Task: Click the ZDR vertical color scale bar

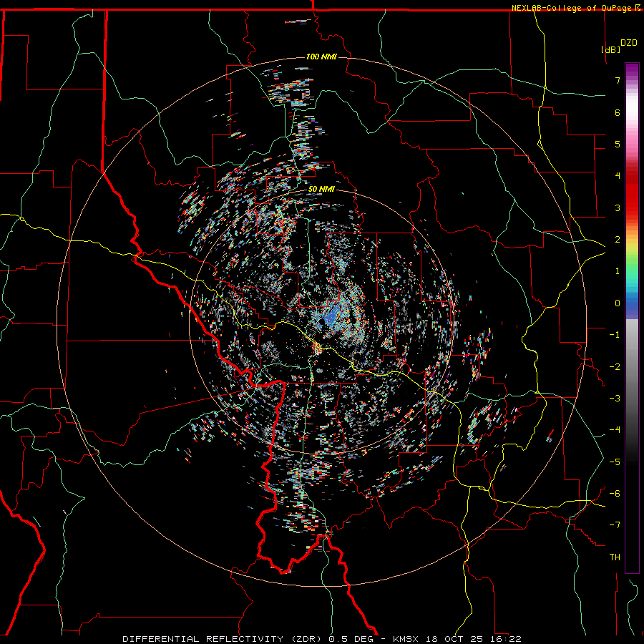Action: pyautogui.click(x=632, y=318)
